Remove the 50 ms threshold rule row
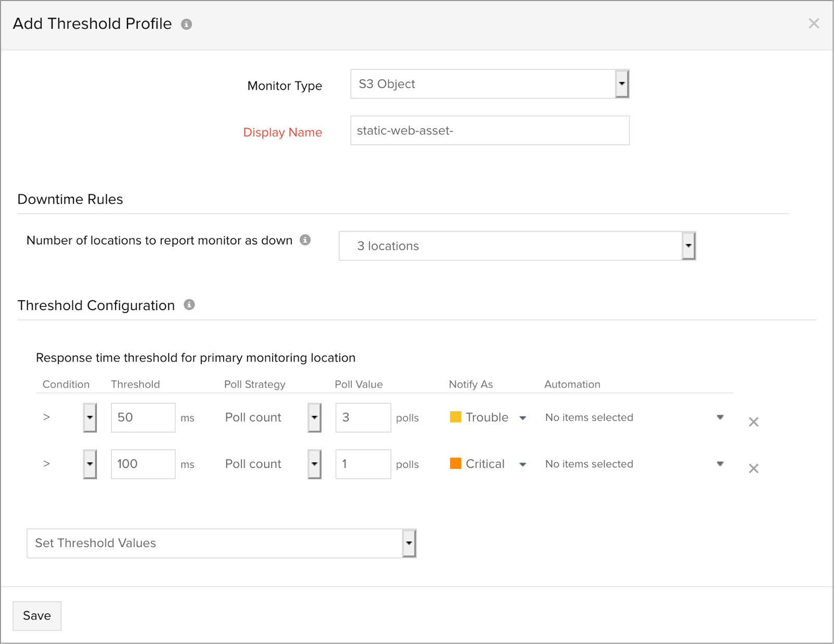 click(x=753, y=422)
